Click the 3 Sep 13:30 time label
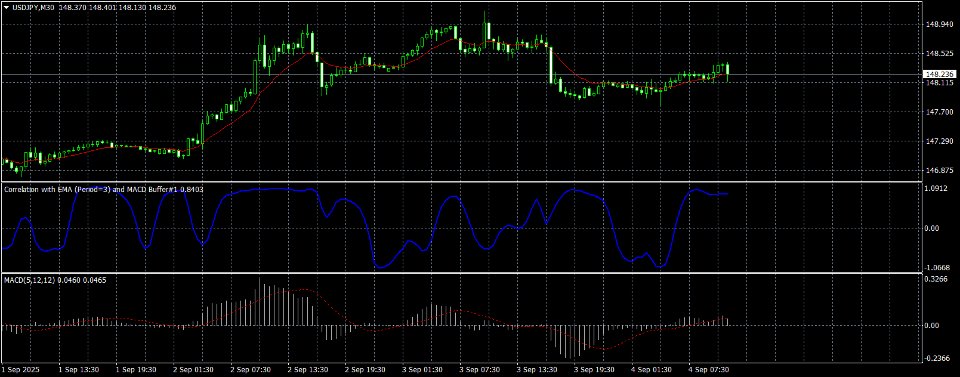Viewport: 960px width, 377px height. pos(538,370)
